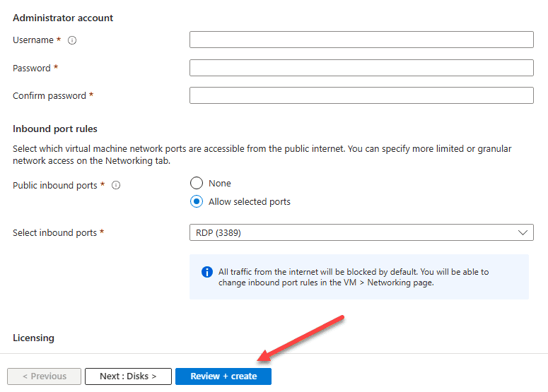548x392 pixels.
Task: Click the Previous button
Action: tap(44, 376)
